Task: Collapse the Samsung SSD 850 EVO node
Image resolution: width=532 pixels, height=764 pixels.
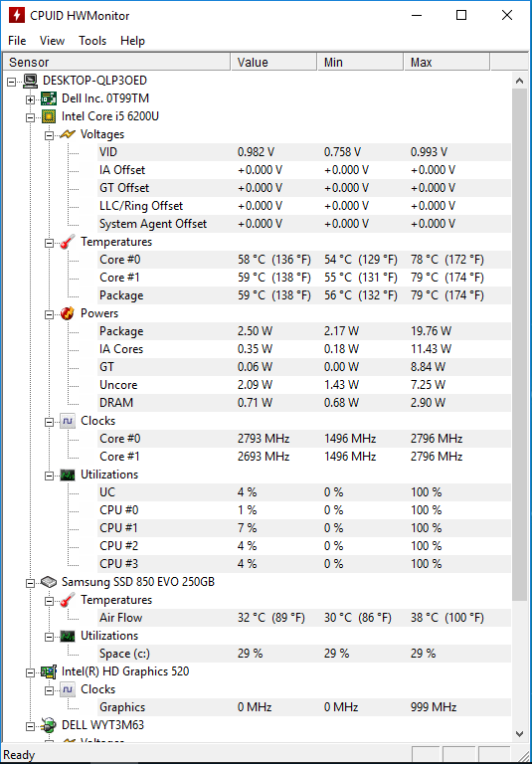Action: click(x=31, y=583)
